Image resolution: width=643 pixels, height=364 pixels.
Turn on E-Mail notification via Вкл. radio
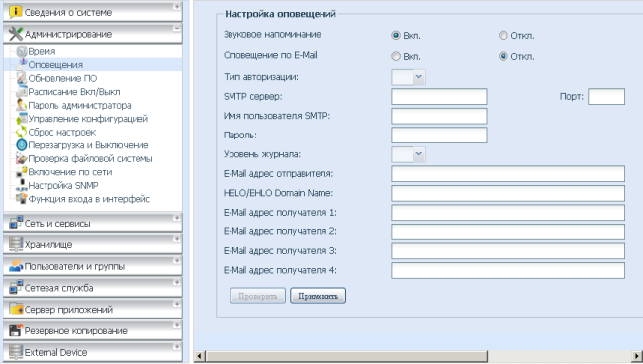[396, 56]
